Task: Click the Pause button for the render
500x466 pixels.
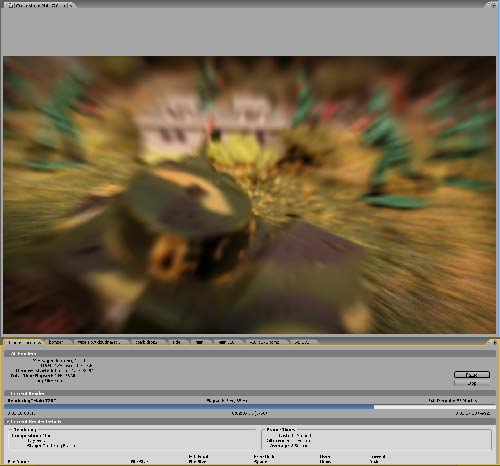Action: pos(472,375)
